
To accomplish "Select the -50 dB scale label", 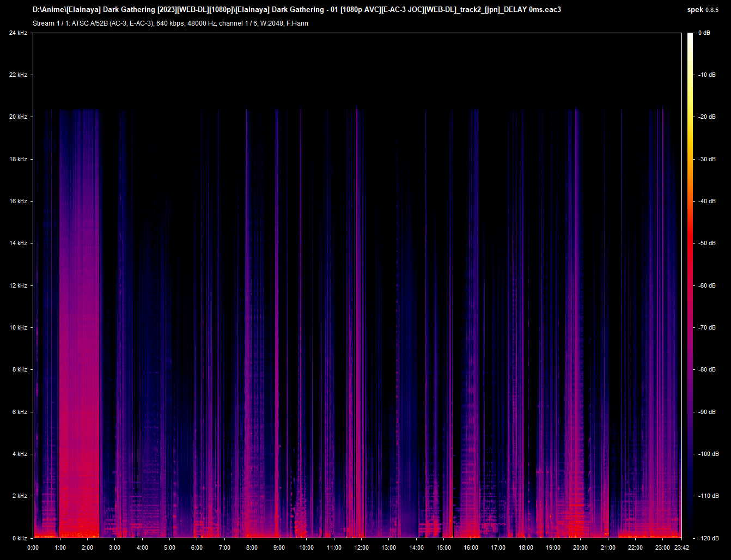I will (x=707, y=244).
